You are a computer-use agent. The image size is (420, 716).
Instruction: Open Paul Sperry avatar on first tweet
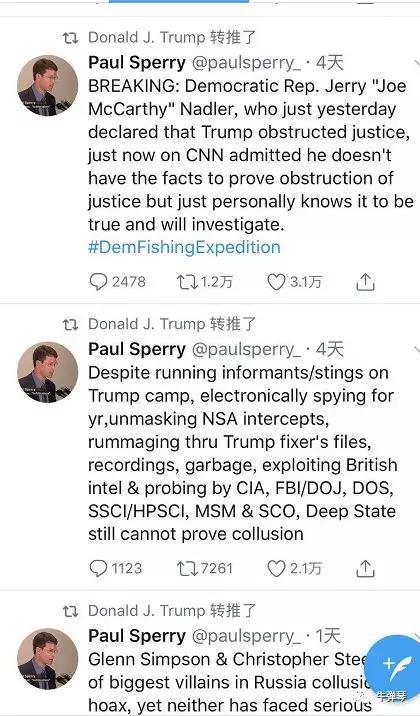click(47, 85)
